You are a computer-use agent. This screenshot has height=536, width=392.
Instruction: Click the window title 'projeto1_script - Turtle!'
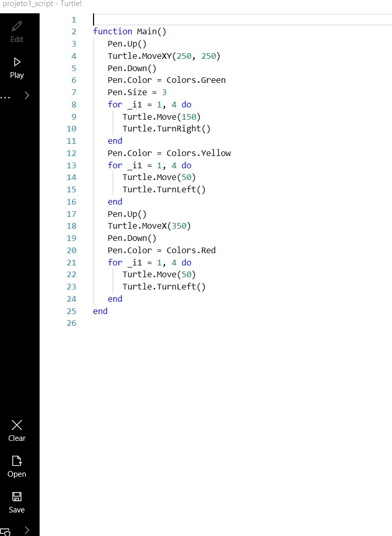(x=42, y=4)
